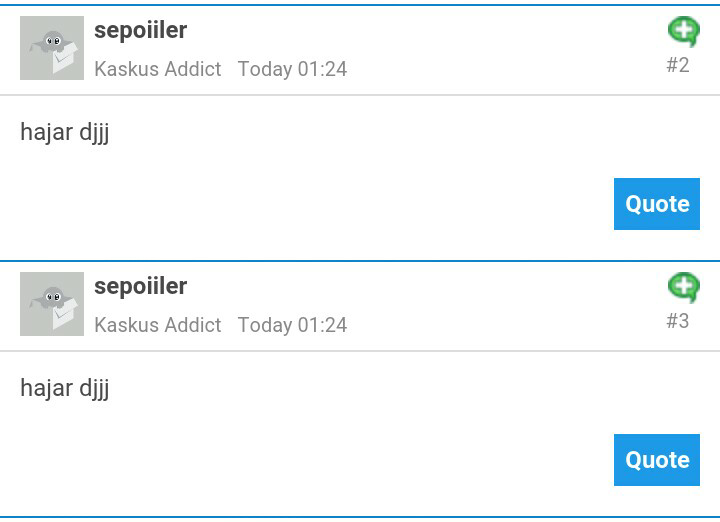
Task: Quote the second post
Action: click(x=657, y=204)
